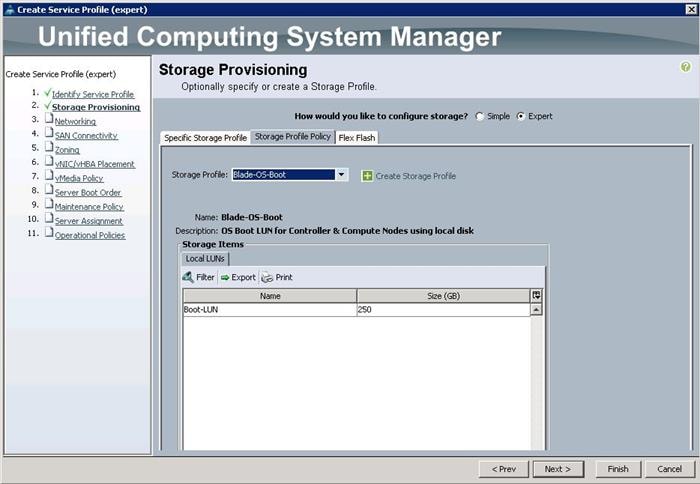Viewport: 700px width, 484px height.
Task: Go to SAN Connectivity step
Action: tap(86, 136)
